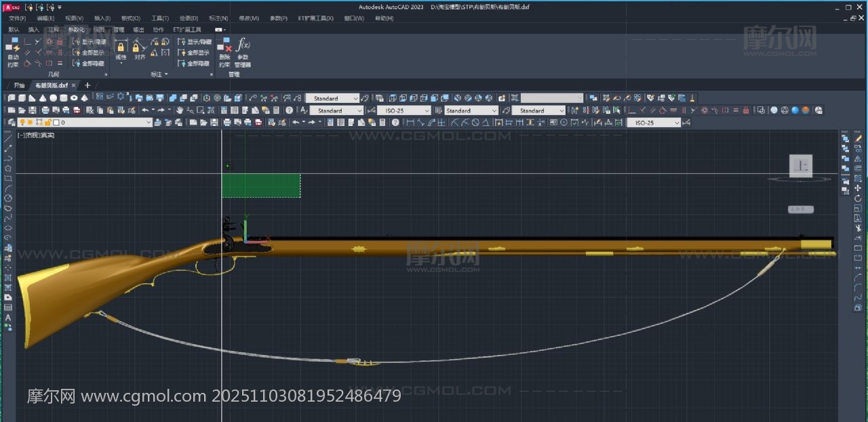
Task: Click the Delete Constraints (删除约束) icon
Action: click(224, 52)
